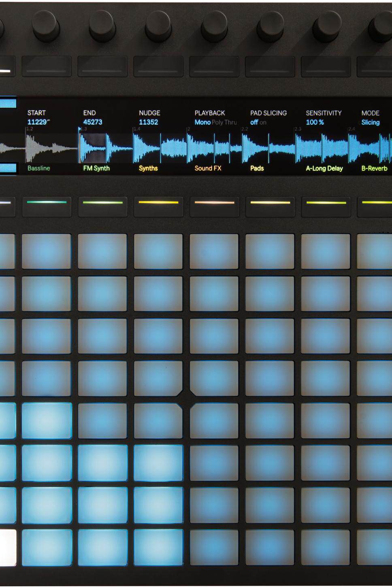Tap bright bottom-row pad in the Bassline column
Viewport: 392px width, 588px height.
coord(47,547)
